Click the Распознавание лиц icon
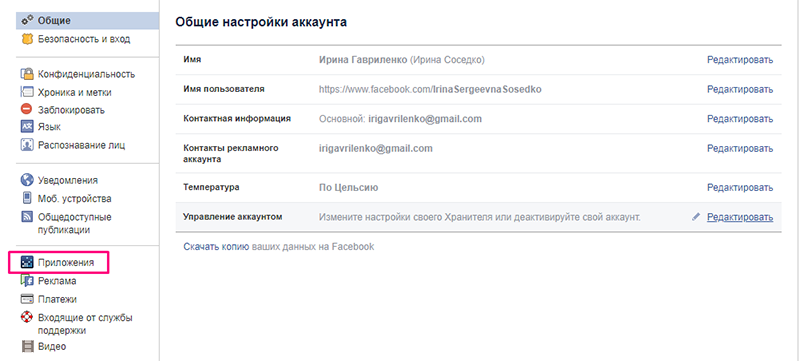This screenshot has height=361, width=800. [27, 145]
